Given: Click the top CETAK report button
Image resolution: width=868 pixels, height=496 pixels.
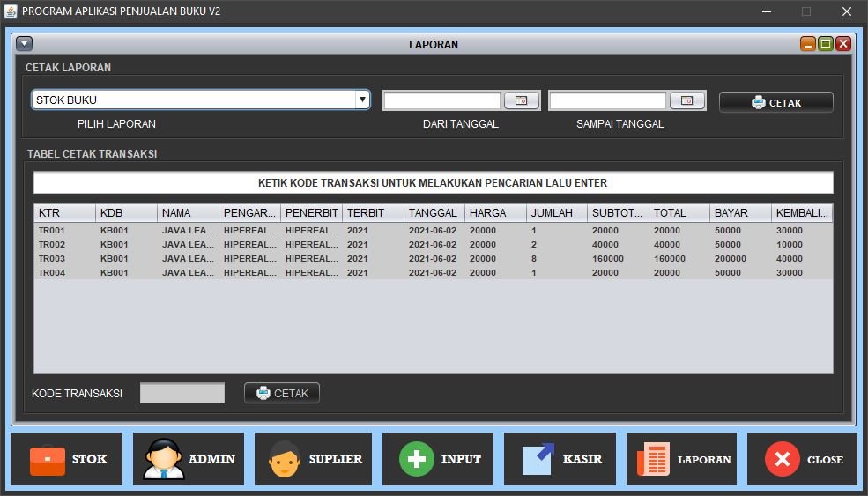Looking at the screenshot, I should tap(775, 102).
